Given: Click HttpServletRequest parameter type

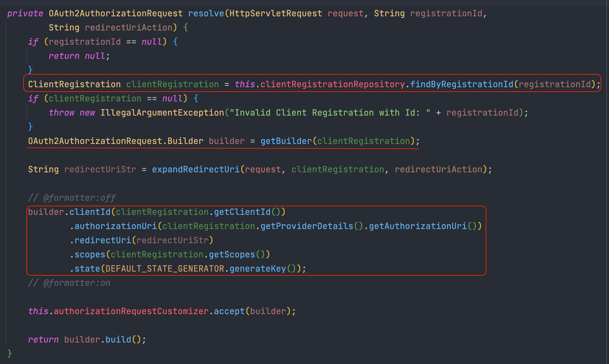Looking at the screenshot, I should tap(275, 13).
